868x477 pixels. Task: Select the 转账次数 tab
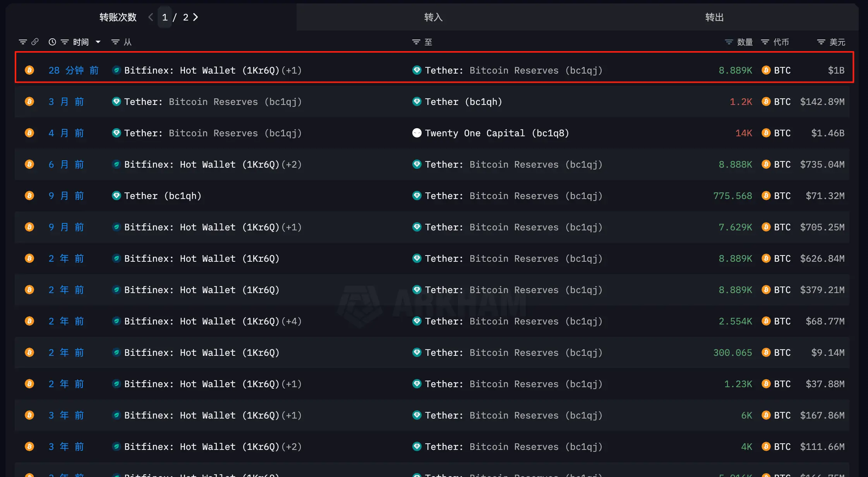[x=118, y=17]
